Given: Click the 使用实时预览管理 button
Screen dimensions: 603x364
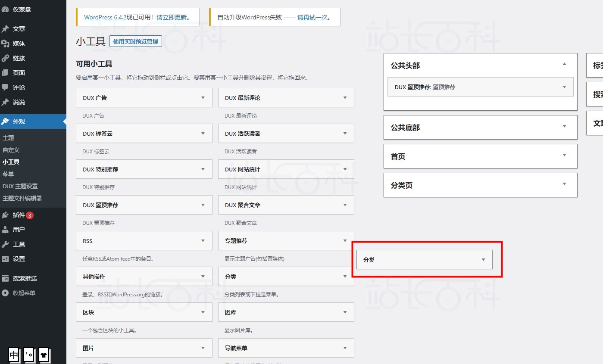Looking at the screenshot, I should (136, 41).
